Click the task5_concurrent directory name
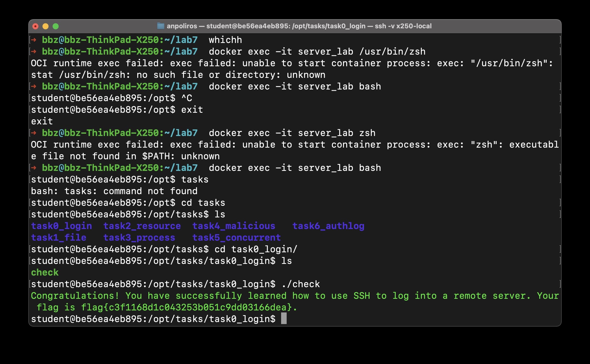The height and width of the screenshot is (364, 590). pyautogui.click(x=236, y=238)
